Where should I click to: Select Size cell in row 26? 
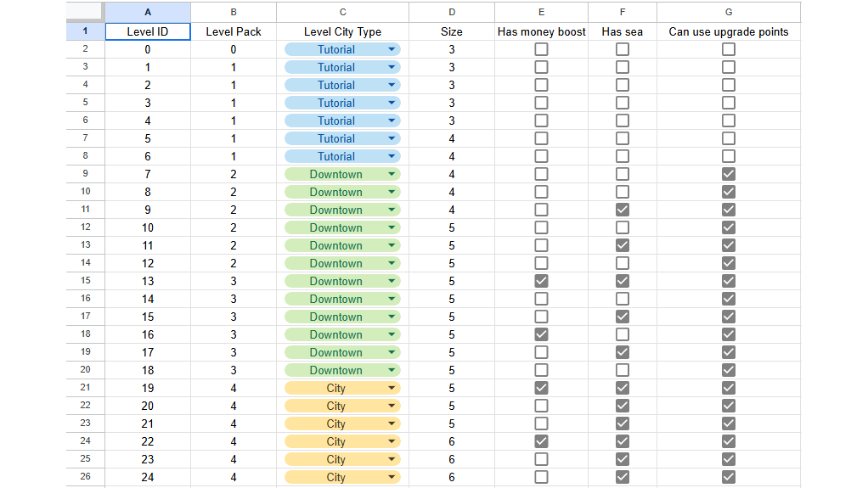point(452,477)
